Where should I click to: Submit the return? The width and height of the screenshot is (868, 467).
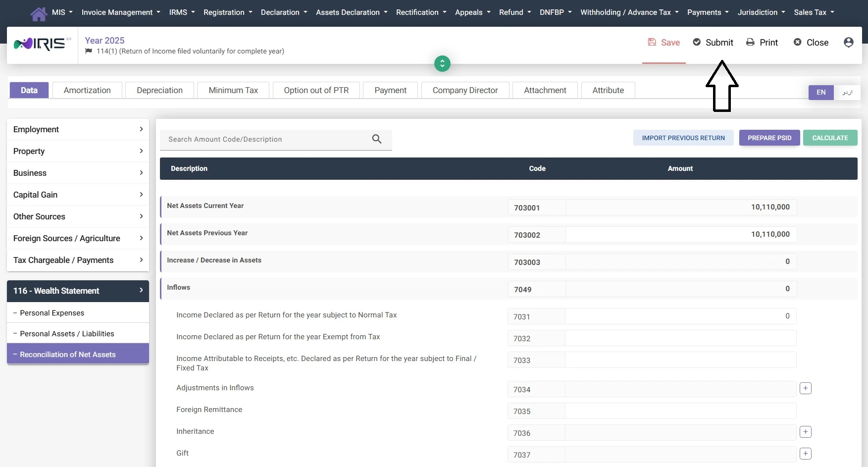pos(713,43)
